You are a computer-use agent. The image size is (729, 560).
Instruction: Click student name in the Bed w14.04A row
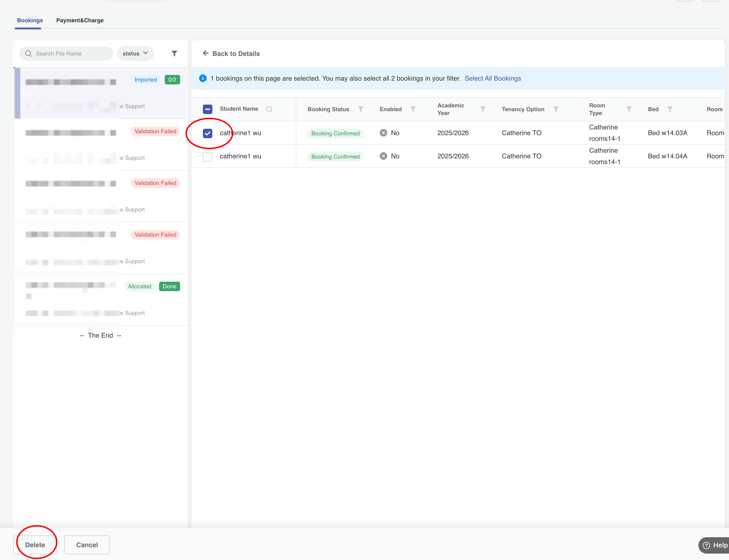tap(240, 156)
